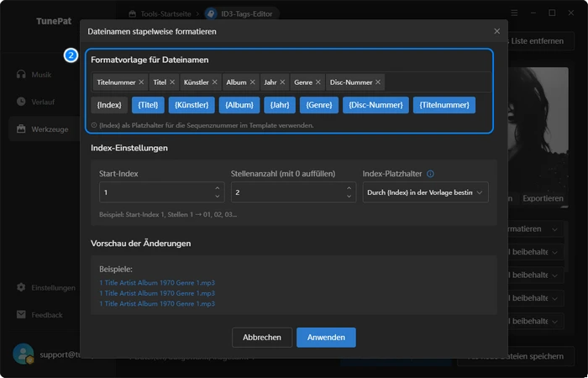Remove the Genre tag from the template

pyautogui.click(x=318, y=82)
